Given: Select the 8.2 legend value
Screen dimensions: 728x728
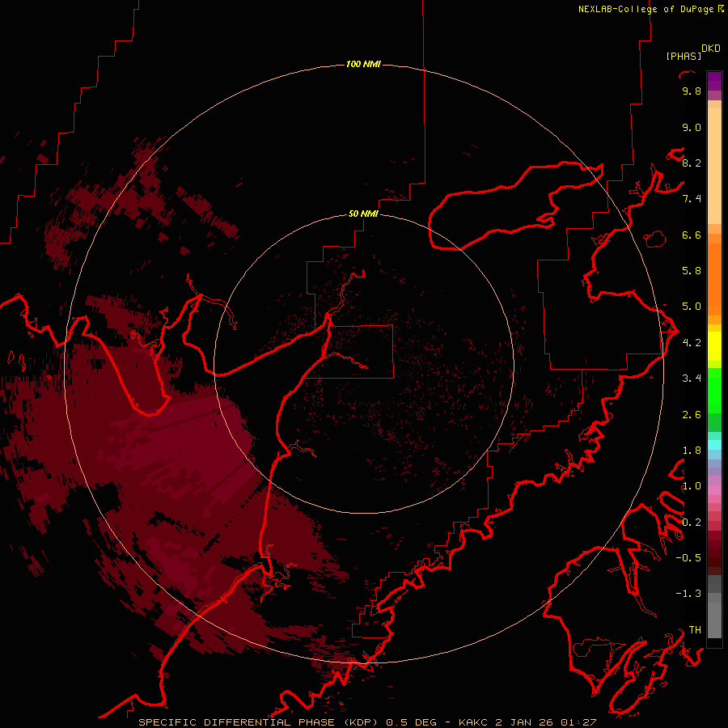Looking at the screenshot, I should pyautogui.click(x=692, y=163).
